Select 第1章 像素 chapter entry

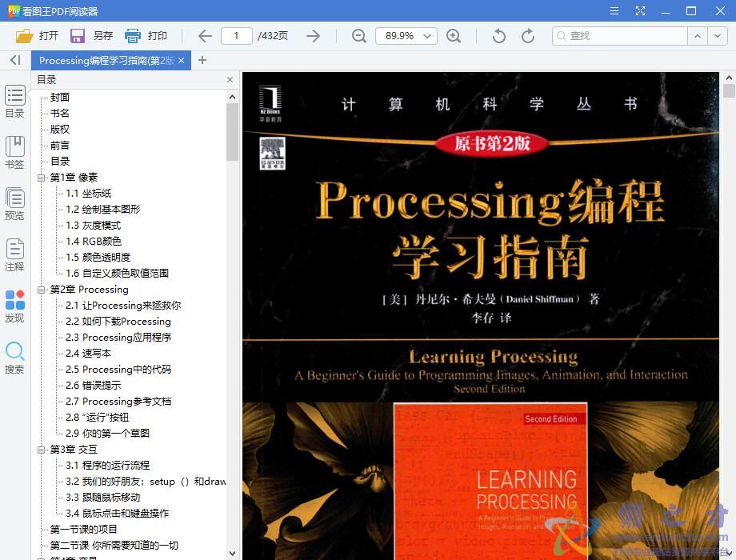(74, 178)
